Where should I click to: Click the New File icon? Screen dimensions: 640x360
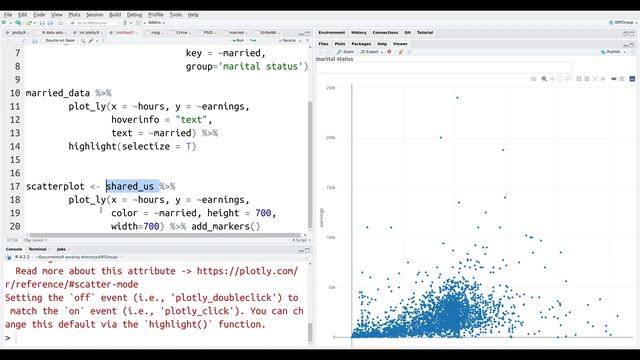5,23
